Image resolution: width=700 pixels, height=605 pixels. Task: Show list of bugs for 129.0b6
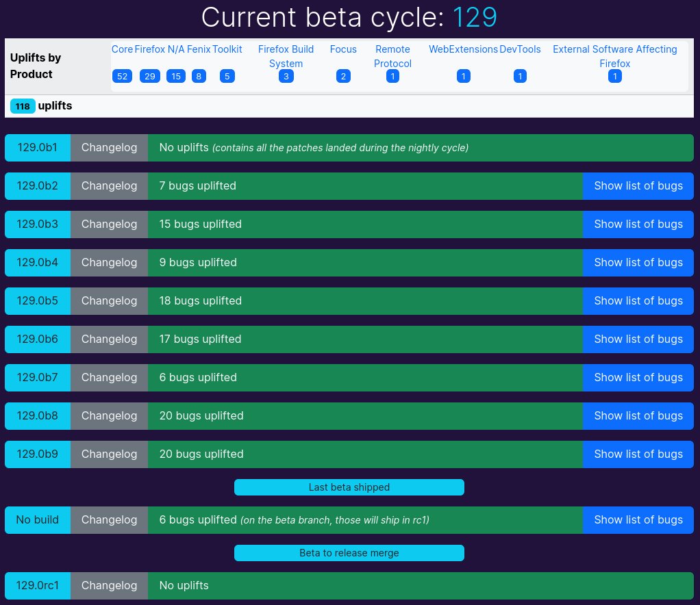[x=638, y=339]
